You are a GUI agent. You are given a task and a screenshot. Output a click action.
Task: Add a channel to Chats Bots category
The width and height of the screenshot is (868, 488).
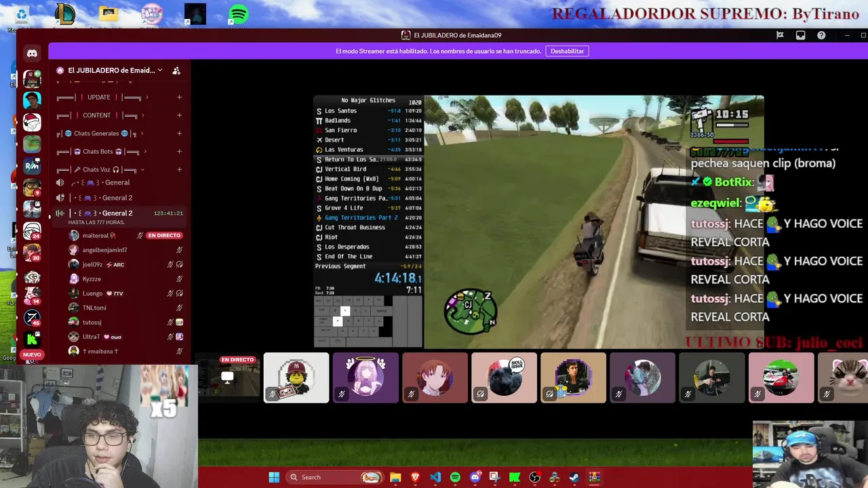click(179, 151)
